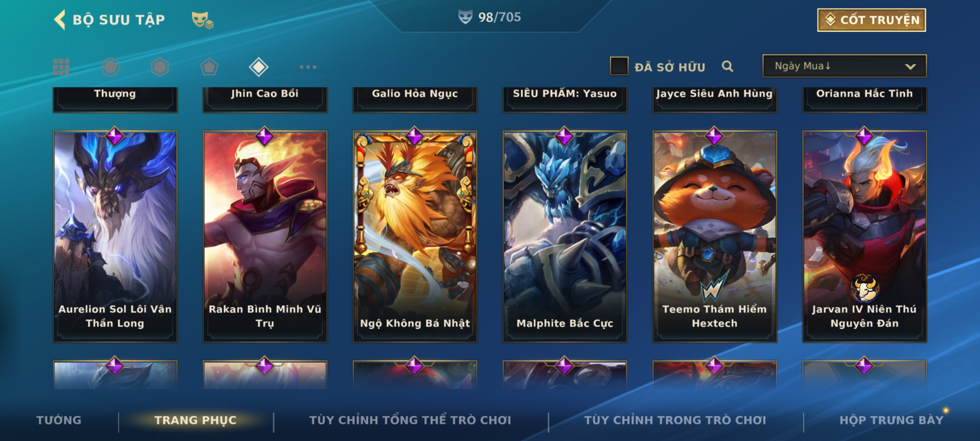Viewport: 980px width, 441px height.
Task: Click the Cốt Truyện button
Action: (x=871, y=20)
